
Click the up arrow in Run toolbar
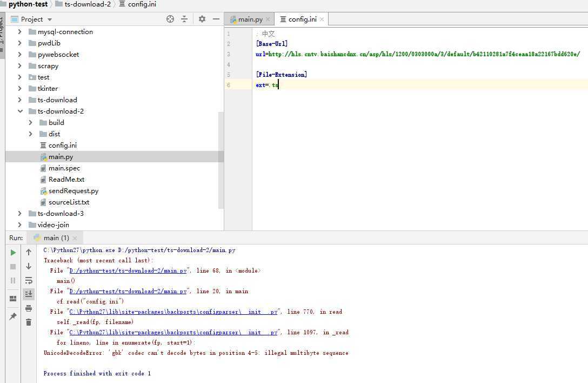tap(29, 252)
